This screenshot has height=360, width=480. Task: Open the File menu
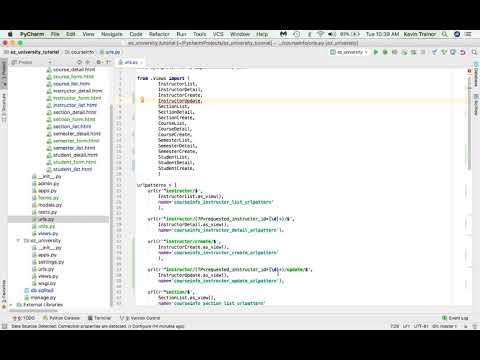coord(55,34)
